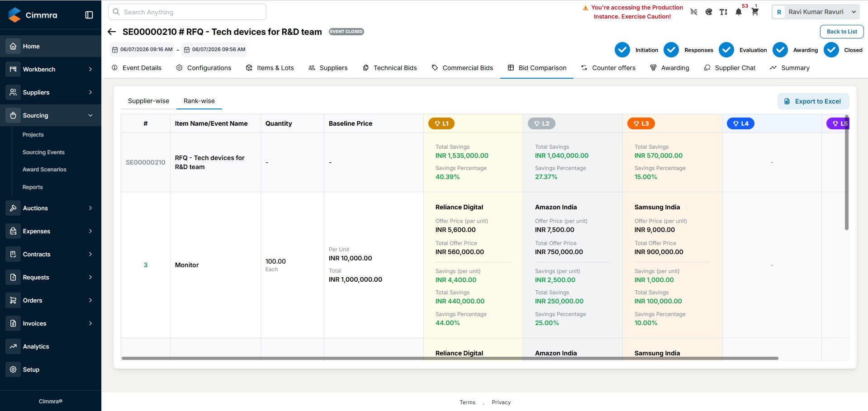Open the Event Details tab

coord(137,68)
